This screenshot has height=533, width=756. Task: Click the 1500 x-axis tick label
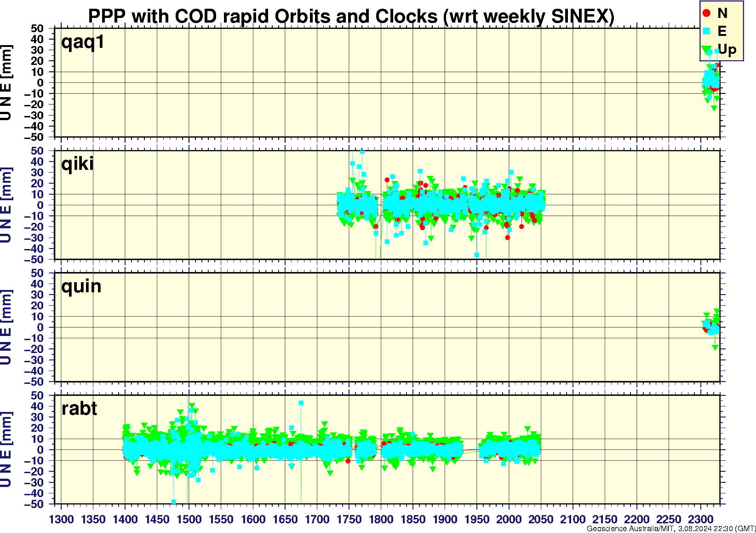pyautogui.click(x=189, y=519)
